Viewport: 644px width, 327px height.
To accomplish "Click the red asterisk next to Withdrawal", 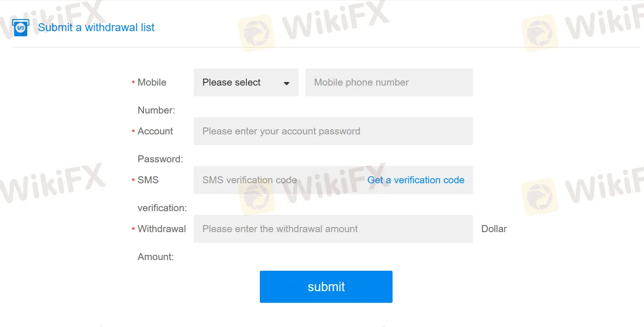I will [133, 230].
